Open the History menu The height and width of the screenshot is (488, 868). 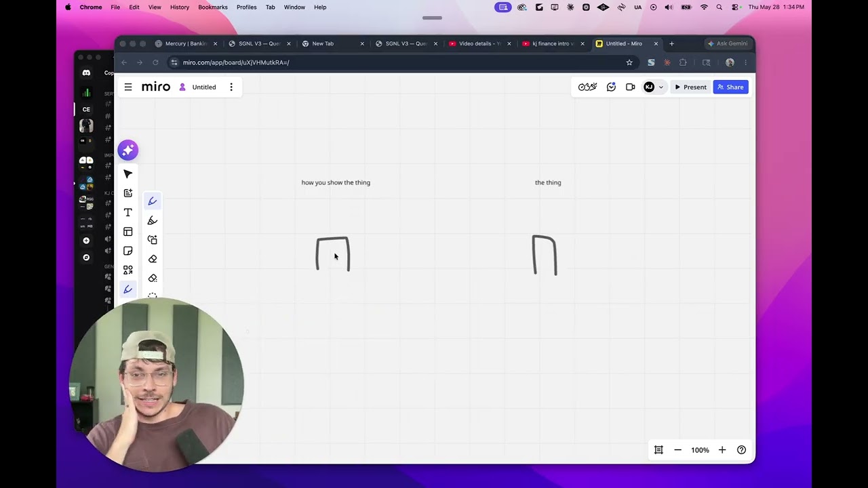click(180, 7)
